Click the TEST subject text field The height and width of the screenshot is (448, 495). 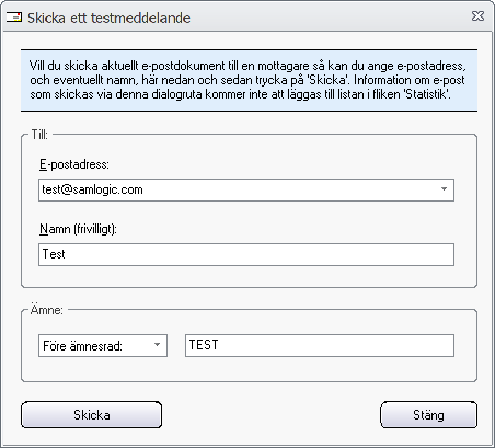pos(319,346)
